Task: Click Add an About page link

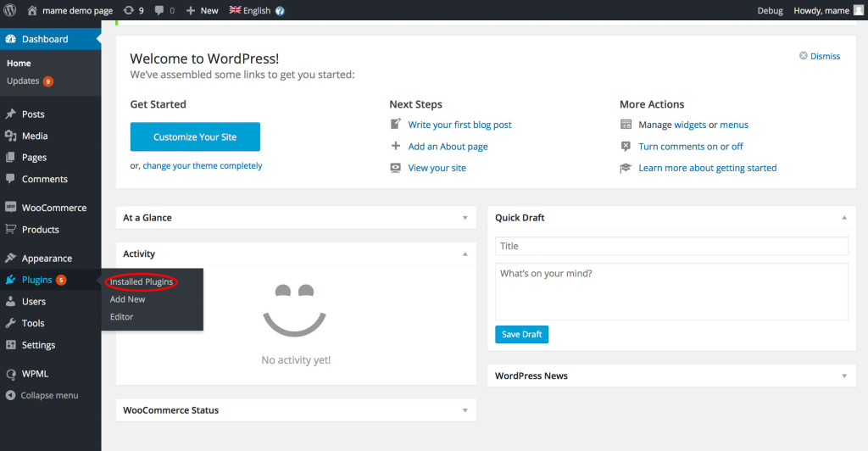Action: pos(448,146)
